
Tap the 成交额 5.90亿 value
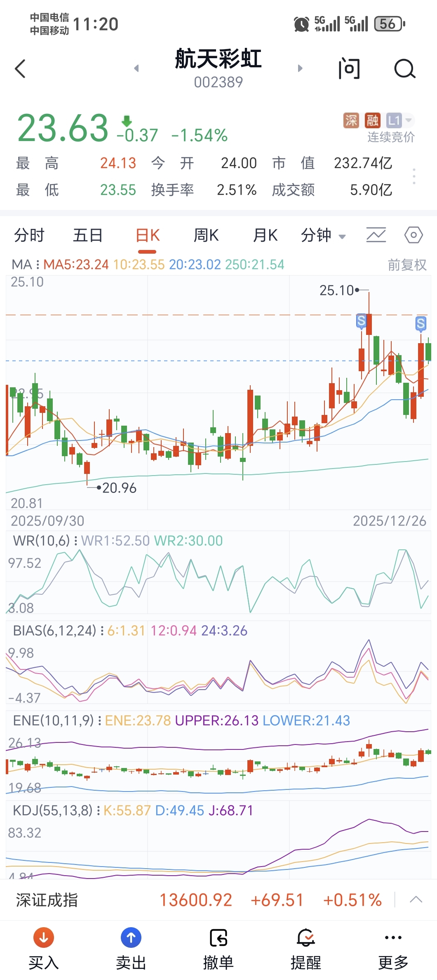coord(371,190)
